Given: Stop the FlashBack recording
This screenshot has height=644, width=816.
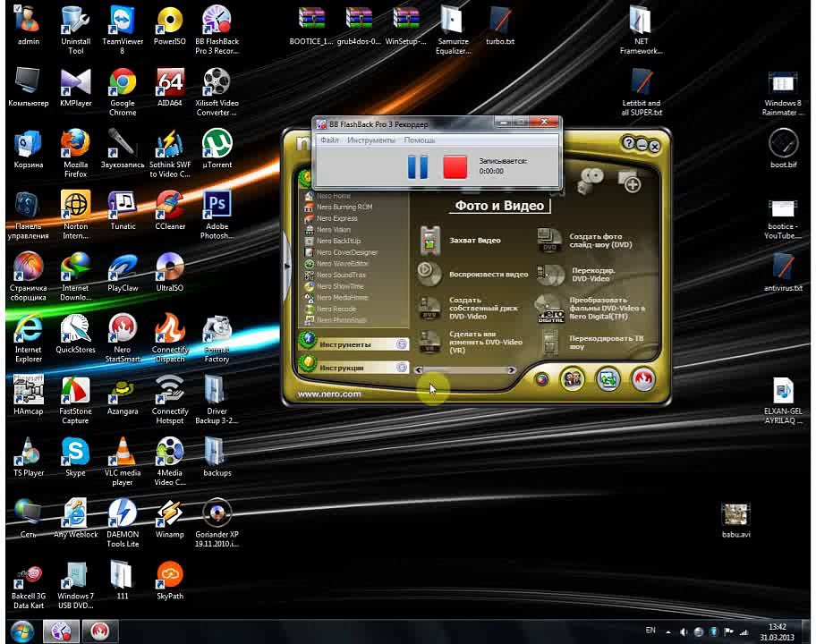Looking at the screenshot, I should pos(455,167).
